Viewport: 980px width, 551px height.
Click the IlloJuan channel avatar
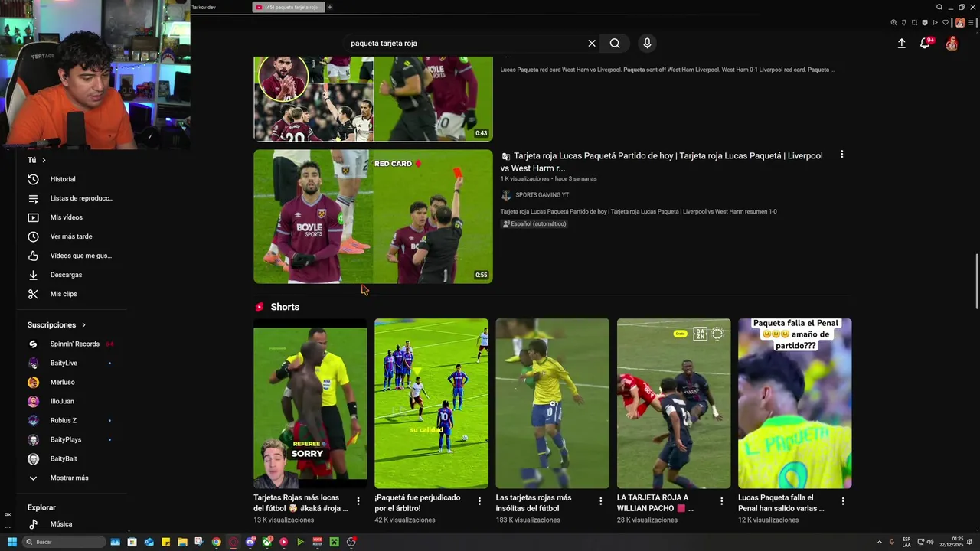click(33, 401)
